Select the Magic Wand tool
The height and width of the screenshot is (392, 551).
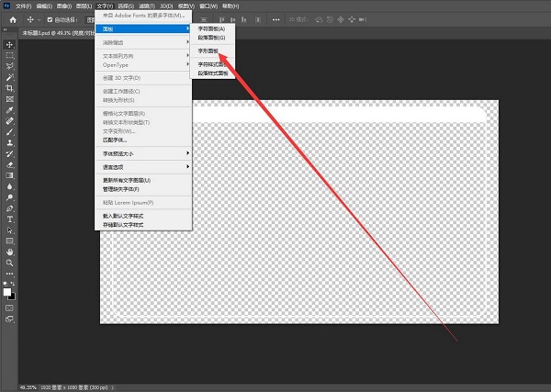click(x=9, y=77)
